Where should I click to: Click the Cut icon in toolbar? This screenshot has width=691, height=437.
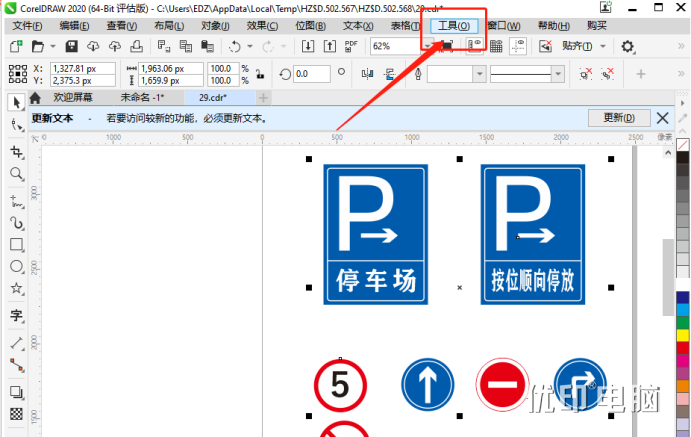[164, 46]
